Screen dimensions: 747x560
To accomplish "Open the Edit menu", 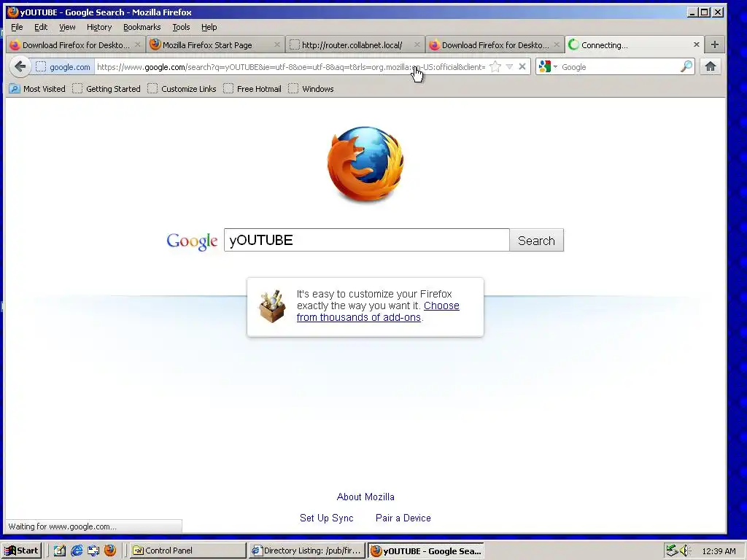I will pyautogui.click(x=41, y=27).
